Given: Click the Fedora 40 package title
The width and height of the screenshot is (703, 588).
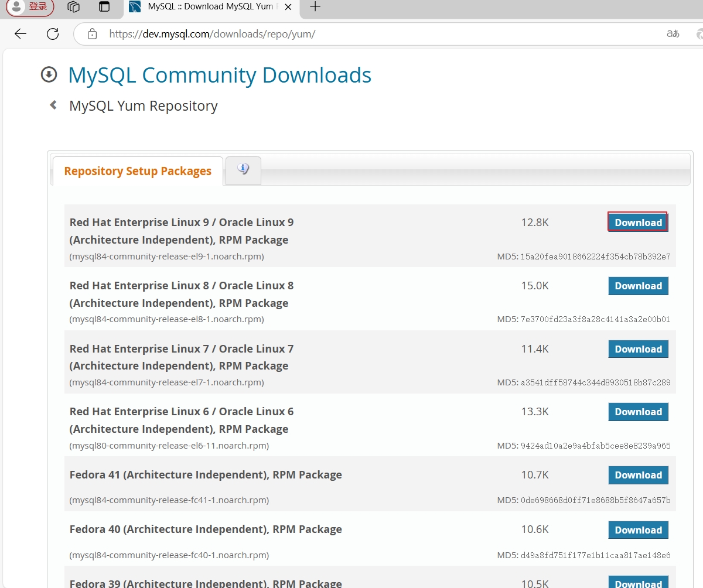Looking at the screenshot, I should point(206,529).
